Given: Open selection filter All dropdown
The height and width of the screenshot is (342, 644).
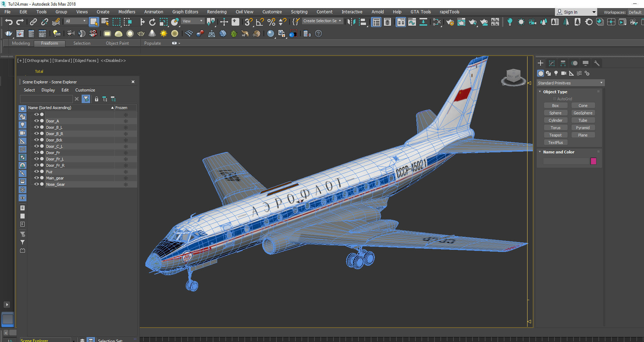Looking at the screenshot, I should tap(76, 21).
